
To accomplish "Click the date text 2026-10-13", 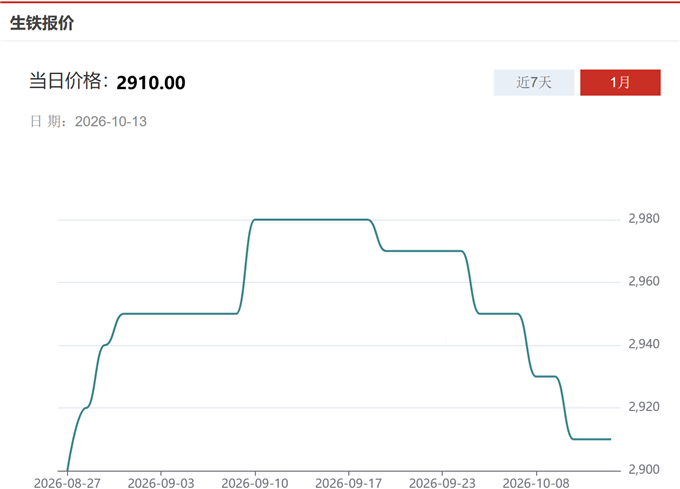I will point(111,121).
